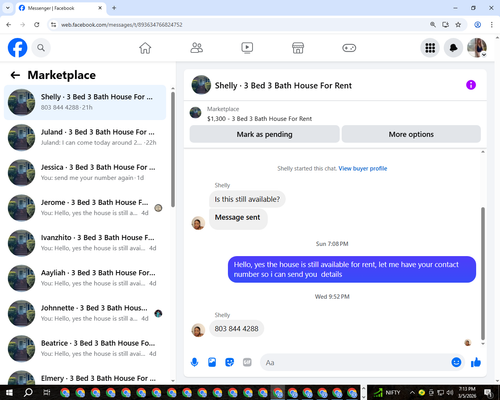Open the taskbar volume icon

tap(450, 393)
